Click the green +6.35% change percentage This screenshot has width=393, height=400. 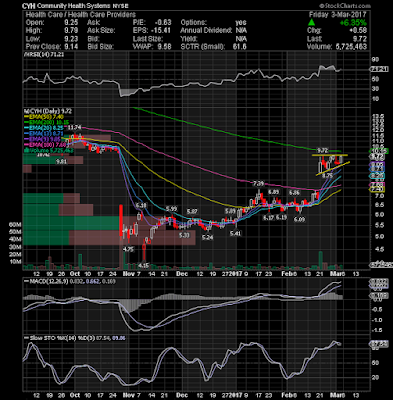click(x=353, y=23)
